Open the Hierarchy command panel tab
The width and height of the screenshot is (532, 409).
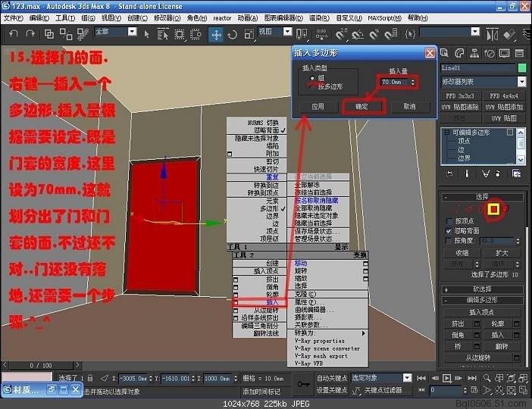pyautogui.click(x=474, y=53)
